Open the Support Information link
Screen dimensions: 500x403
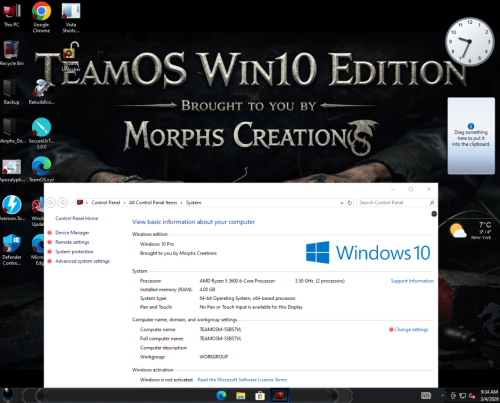pos(412,281)
